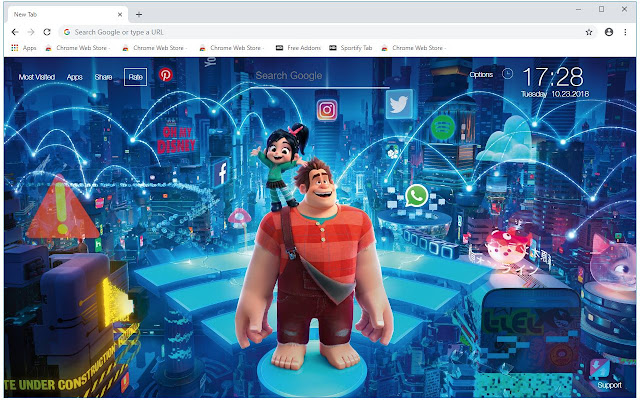This screenshot has width=640, height=400.
Task: Open Chrome three-dot menu
Action: (x=625, y=32)
